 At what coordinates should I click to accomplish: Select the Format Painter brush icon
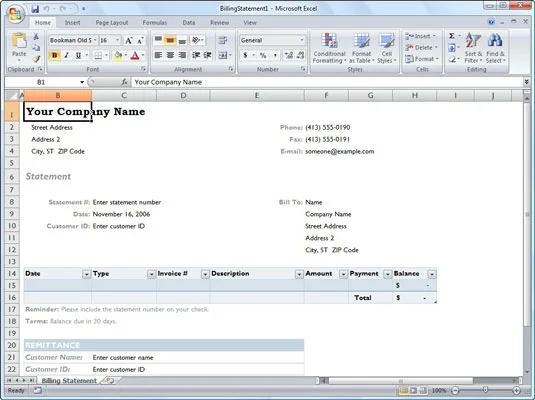(36, 59)
